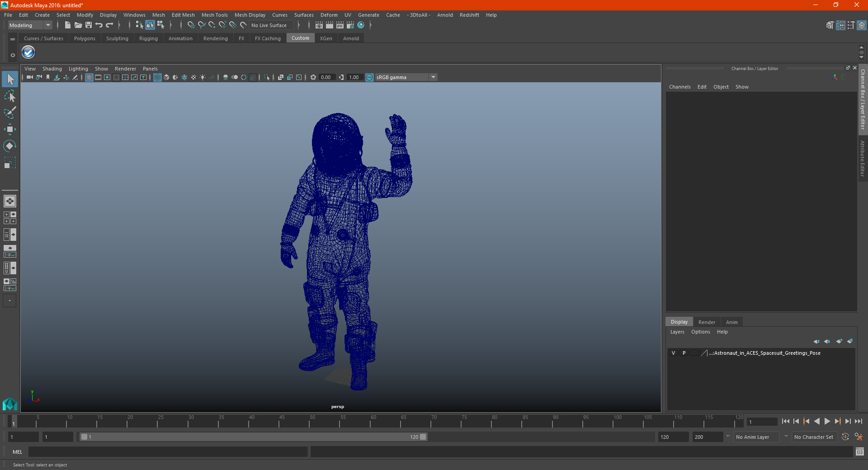Screen dimensions: 868x470
Task: Toggle the viewport grid display
Action: tap(89, 77)
